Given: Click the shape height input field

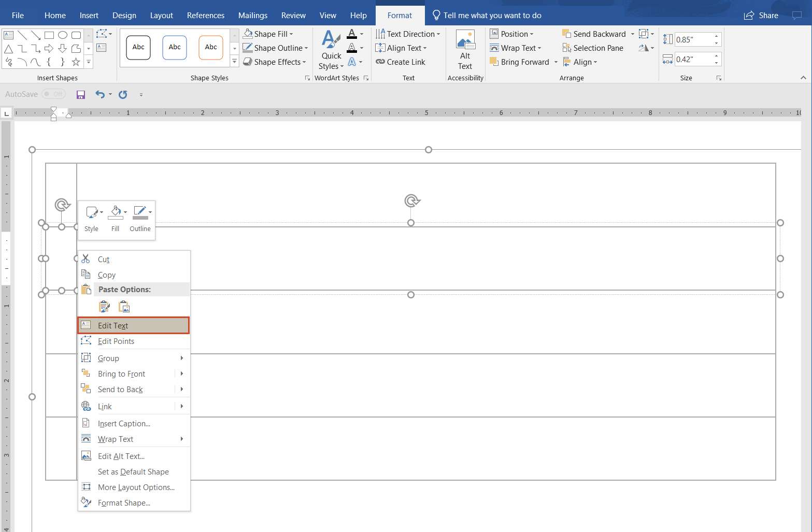Looking at the screenshot, I should point(693,39).
